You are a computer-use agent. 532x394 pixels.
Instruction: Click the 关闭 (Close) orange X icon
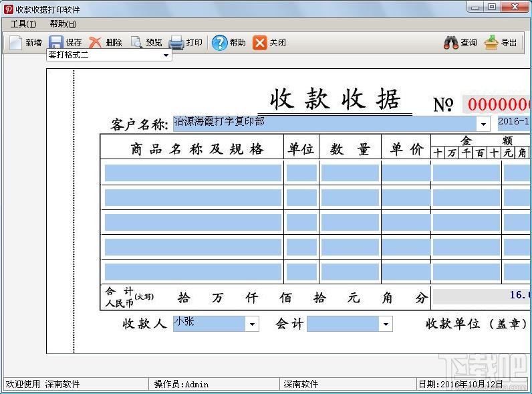[259, 43]
